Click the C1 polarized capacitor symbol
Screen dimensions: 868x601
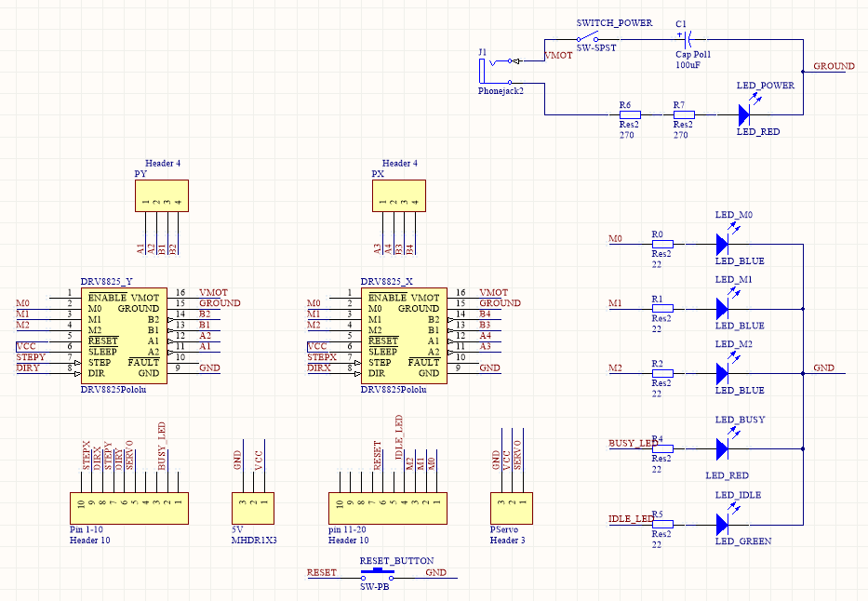coord(688,40)
